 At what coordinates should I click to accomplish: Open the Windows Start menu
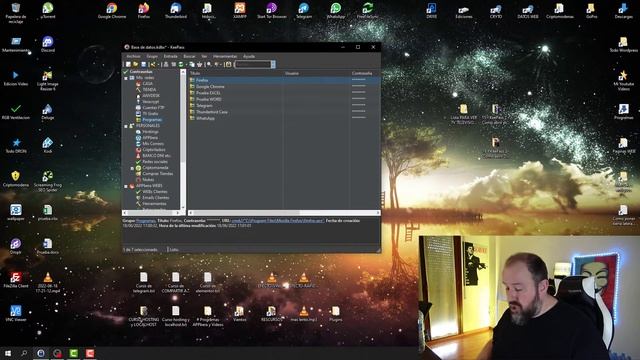pyautogui.click(x=8, y=353)
